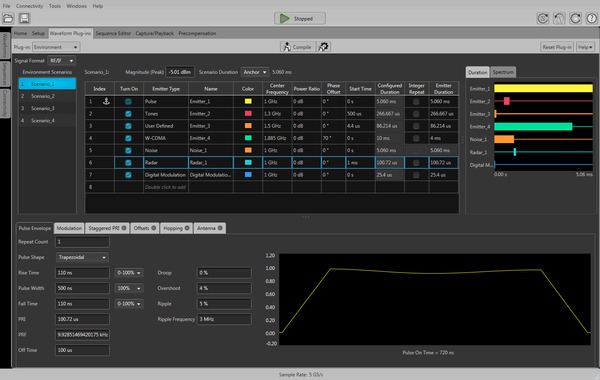This screenshot has height=380, width=600.
Task: Open the Connectivity menu
Action: point(29,6)
